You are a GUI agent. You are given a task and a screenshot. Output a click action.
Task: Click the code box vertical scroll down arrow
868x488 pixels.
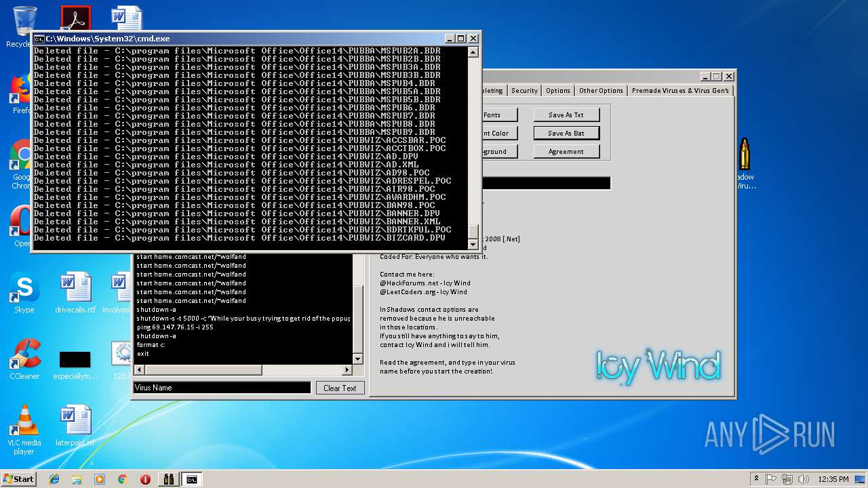pyautogui.click(x=358, y=359)
